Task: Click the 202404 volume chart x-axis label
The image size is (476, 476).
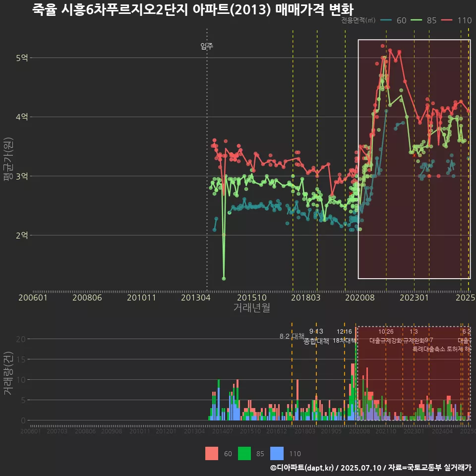Action: click(x=442, y=431)
